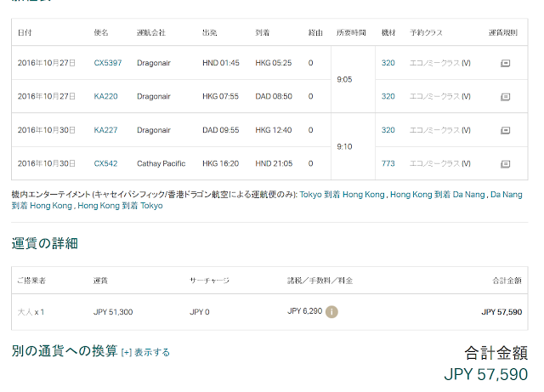The width and height of the screenshot is (544, 392).
Task: Open aircraft 320 link in KA220 row
Action: [388, 96]
